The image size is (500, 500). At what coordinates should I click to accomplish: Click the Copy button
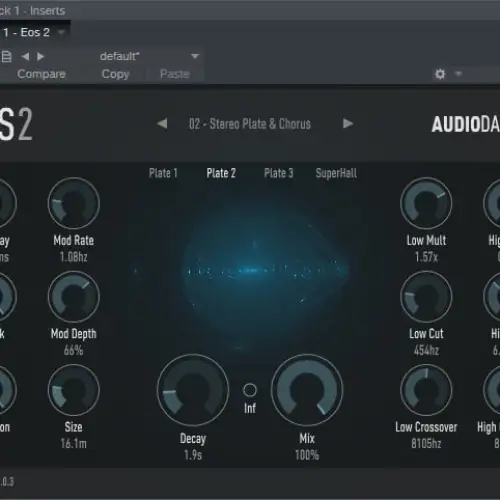click(115, 74)
